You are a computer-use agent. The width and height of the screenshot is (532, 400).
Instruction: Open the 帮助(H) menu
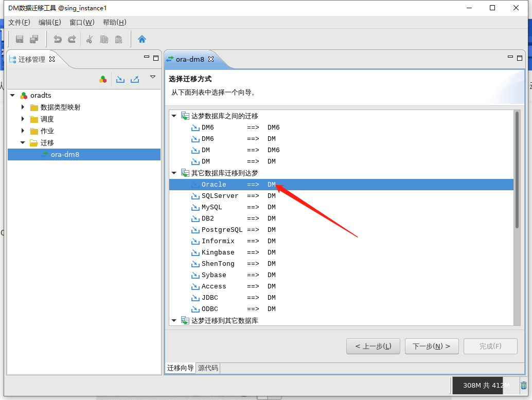tap(114, 23)
